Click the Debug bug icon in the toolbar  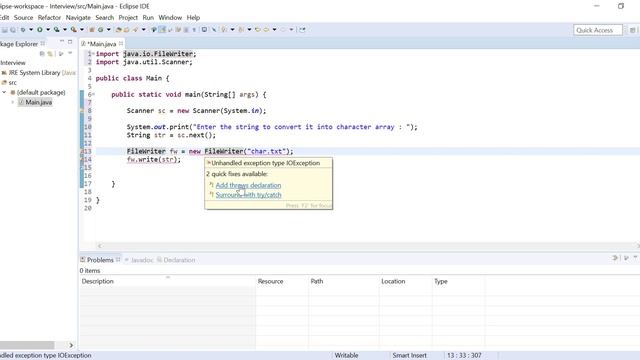(x=23, y=30)
